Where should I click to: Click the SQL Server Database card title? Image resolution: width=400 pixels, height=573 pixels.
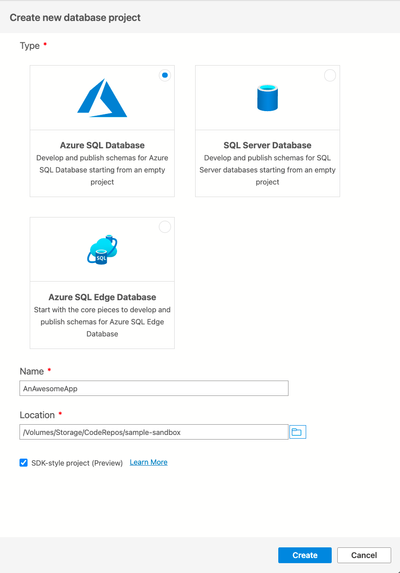coord(267,145)
